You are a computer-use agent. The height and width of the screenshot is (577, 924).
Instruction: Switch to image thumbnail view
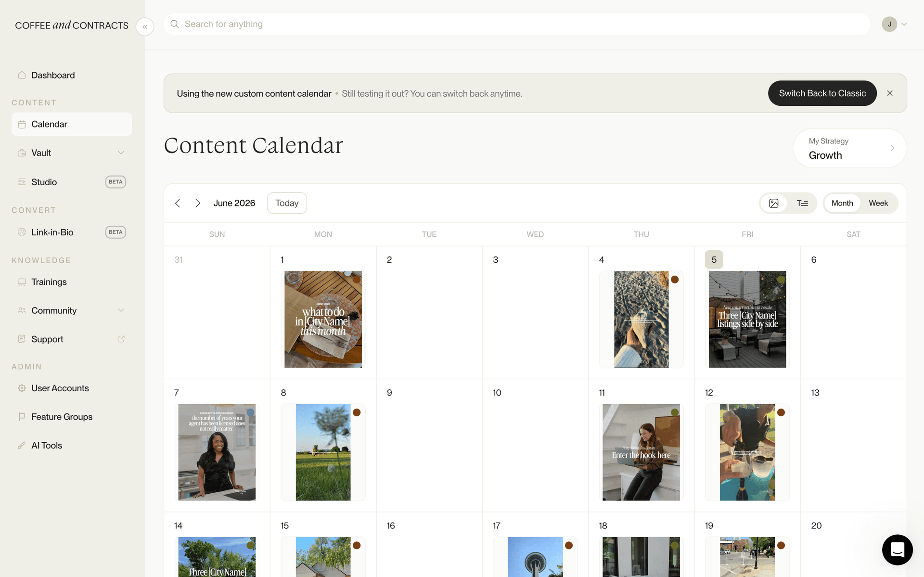pyautogui.click(x=774, y=203)
